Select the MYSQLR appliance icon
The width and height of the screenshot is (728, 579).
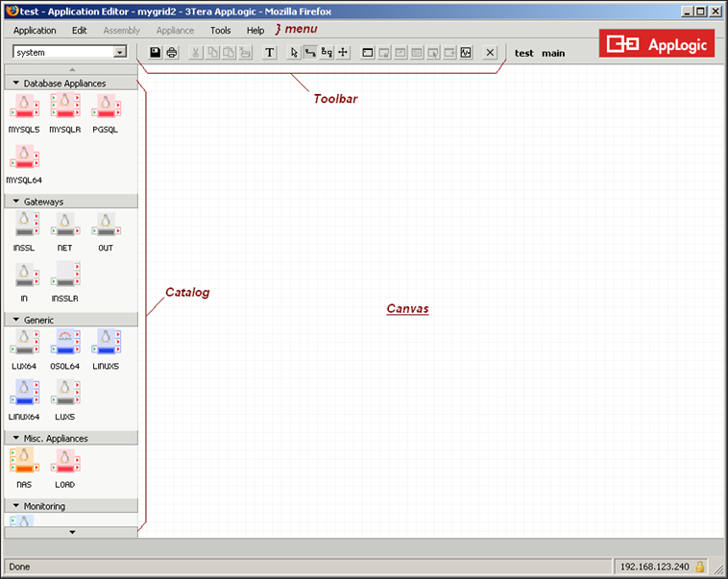(x=65, y=106)
